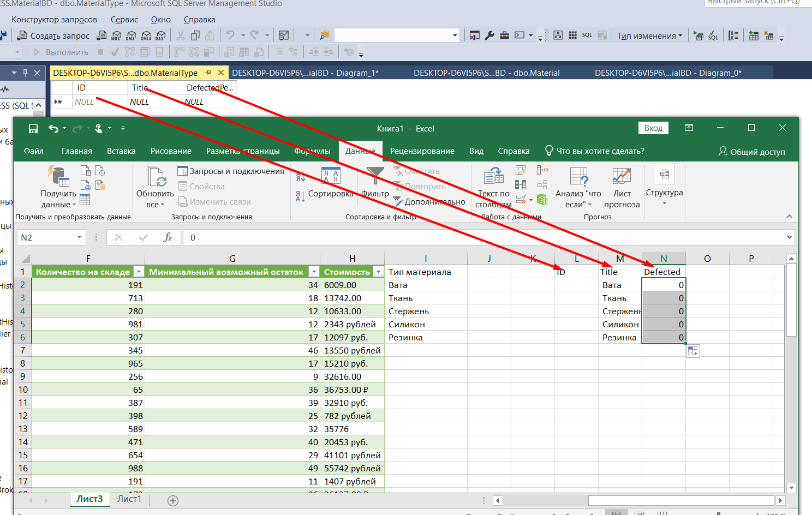The height and width of the screenshot is (515, 812).
Task: Expand the formula bar chevron
Action: coord(789,237)
